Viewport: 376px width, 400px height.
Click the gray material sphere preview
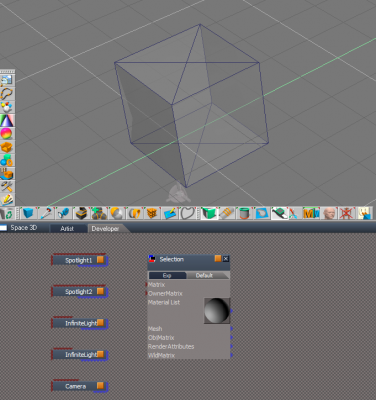pos(217,311)
